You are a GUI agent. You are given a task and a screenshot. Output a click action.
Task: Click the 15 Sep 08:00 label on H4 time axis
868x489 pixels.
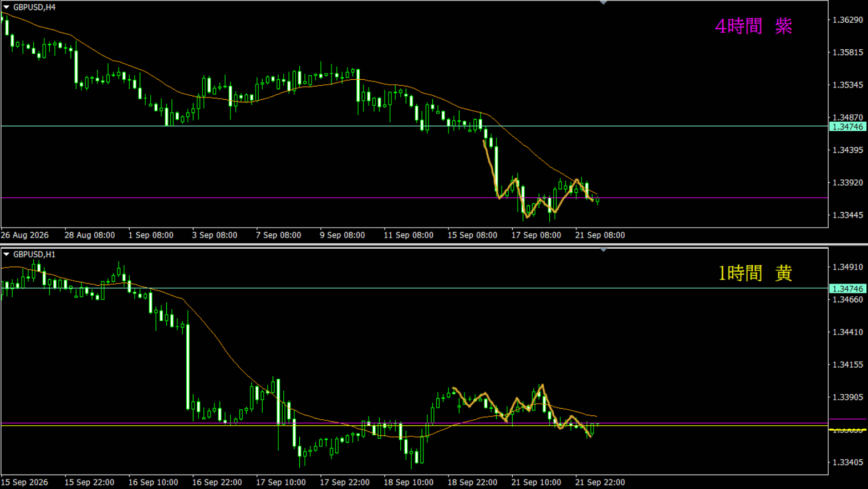[472, 235]
